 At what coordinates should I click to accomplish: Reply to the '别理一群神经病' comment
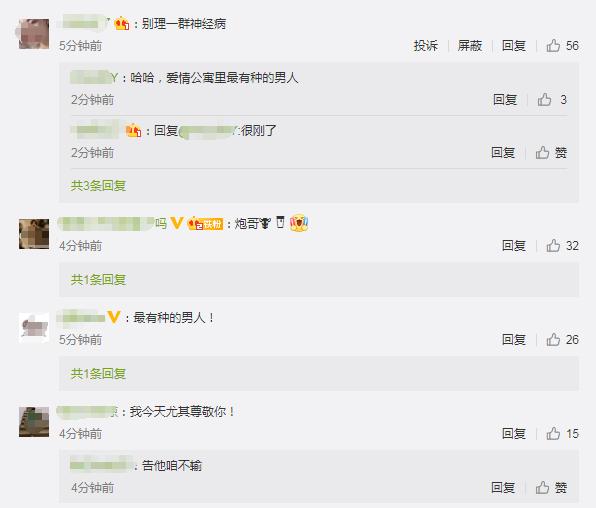[514, 46]
